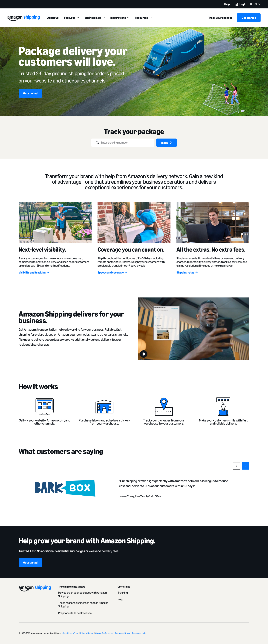Viewport: 268px width, 644px height.
Task: Go to the About Us page
Action: [x=53, y=18]
